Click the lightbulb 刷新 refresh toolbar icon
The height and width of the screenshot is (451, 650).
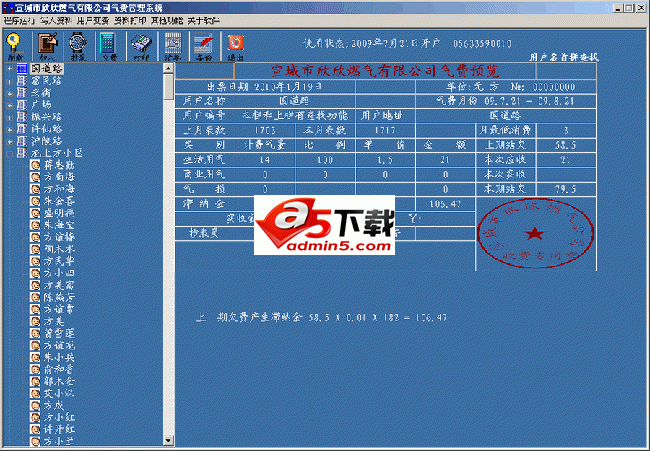(x=14, y=46)
